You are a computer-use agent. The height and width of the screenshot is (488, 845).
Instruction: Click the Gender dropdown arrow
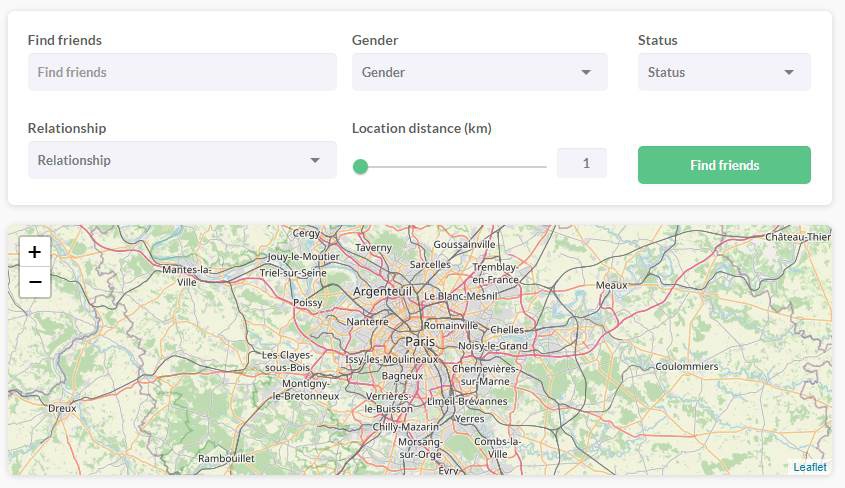pyautogui.click(x=586, y=72)
